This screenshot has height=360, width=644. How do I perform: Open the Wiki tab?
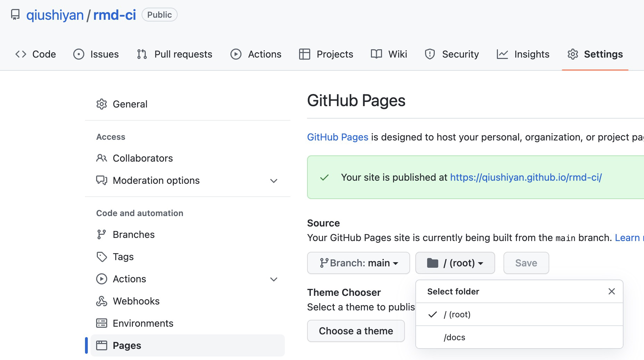click(x=389, y=54)
